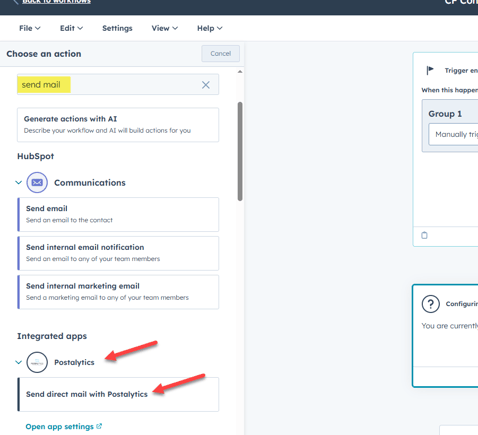Click the trigger flag icon

pyautogui.click(x=430, y=70)
